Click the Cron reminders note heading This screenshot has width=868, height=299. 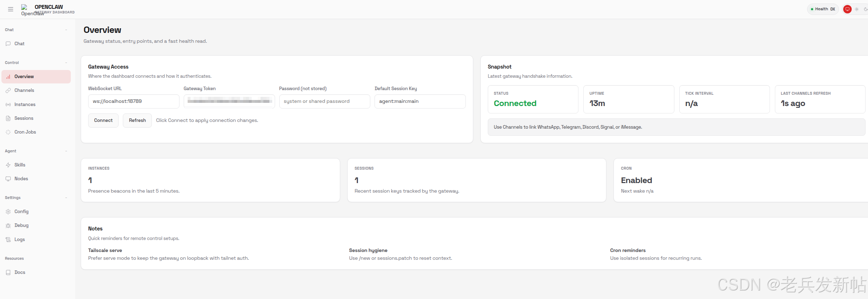point(628,251)
